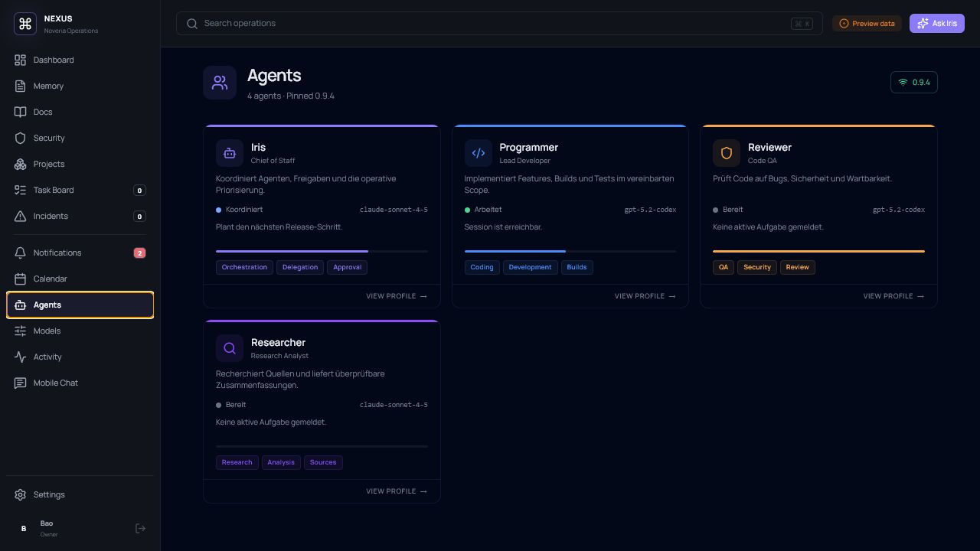
Task: Click Iris card progress bar
Action: pos(322,251)
